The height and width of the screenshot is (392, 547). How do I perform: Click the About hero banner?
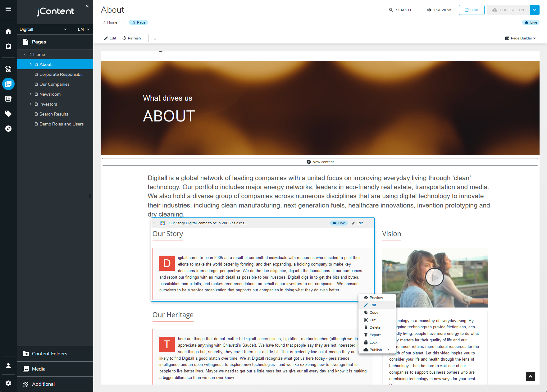pyautogui.click(x=320, y=108)
